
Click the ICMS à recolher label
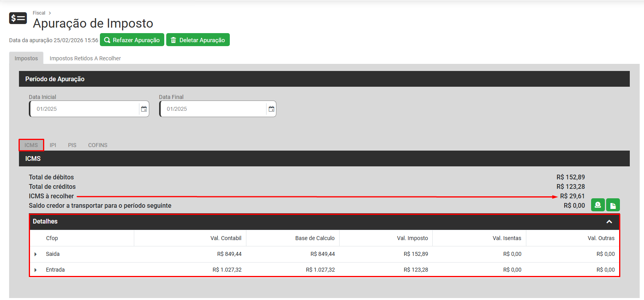tap(51, 196)
